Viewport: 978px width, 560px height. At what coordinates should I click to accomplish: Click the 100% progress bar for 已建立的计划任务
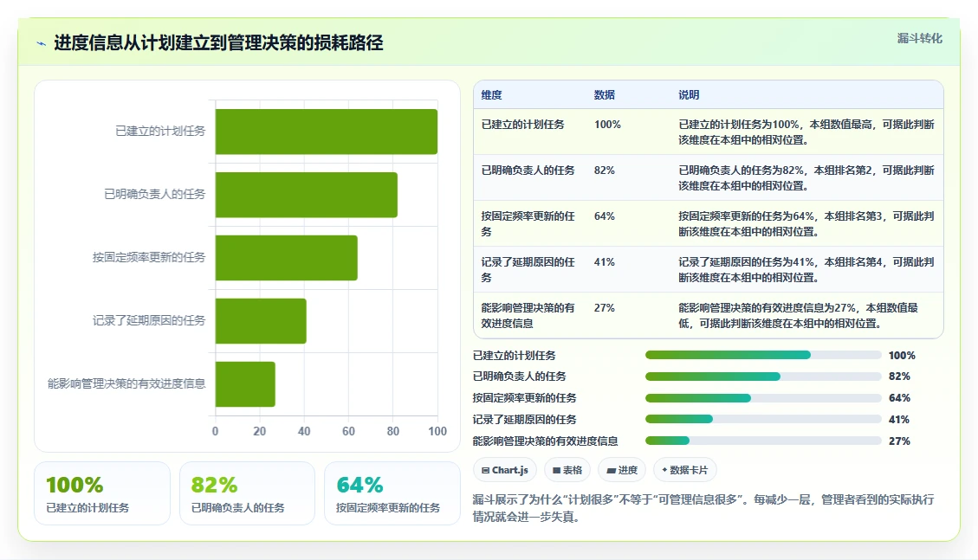[763, 355]
